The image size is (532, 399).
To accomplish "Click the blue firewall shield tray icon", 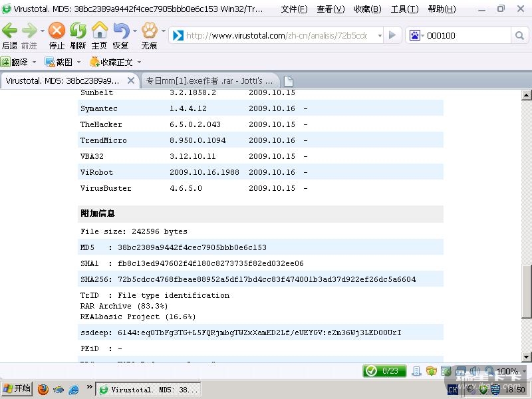I will (x=495, y=389).
